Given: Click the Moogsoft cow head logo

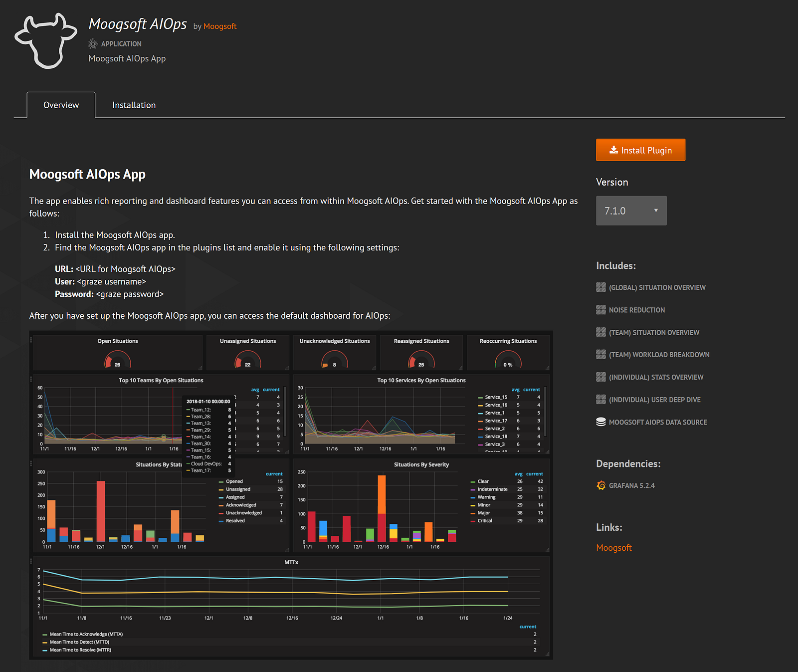Looking at the screenshot, I should coord(46,41).
